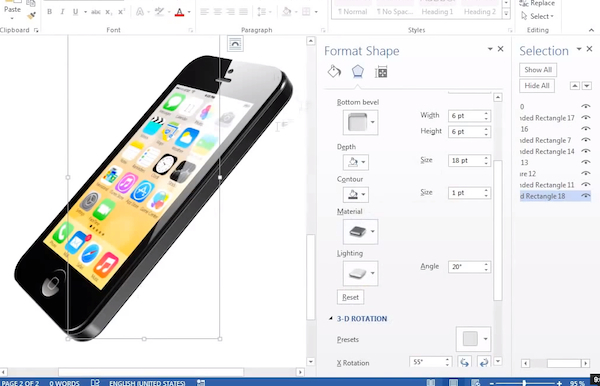Switch to Web Layout view

click(x=476, y=382)
